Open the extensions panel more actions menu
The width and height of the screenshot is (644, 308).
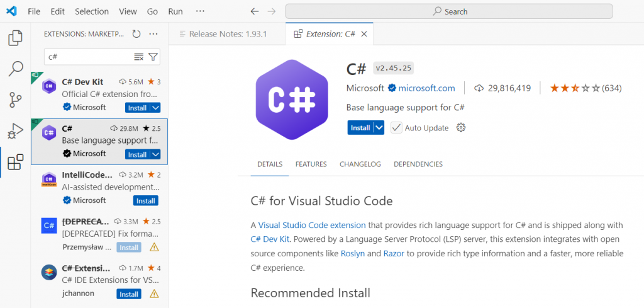pyautogui.click(x=153, y=34)
